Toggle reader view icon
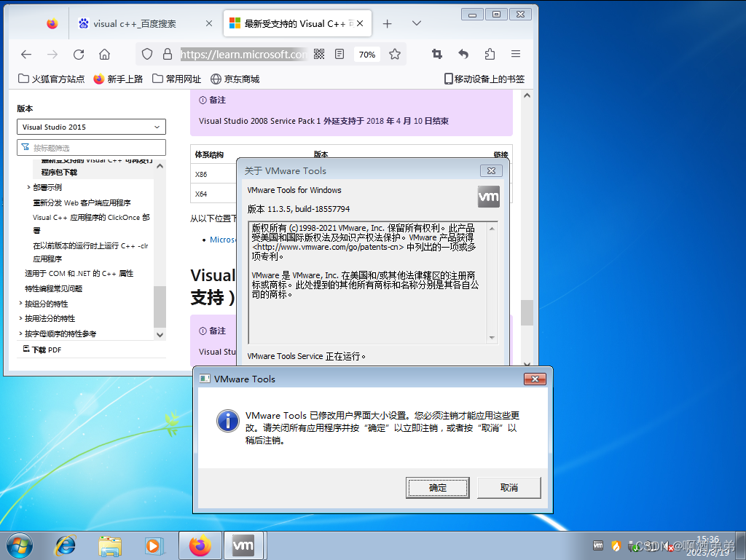 339,54
